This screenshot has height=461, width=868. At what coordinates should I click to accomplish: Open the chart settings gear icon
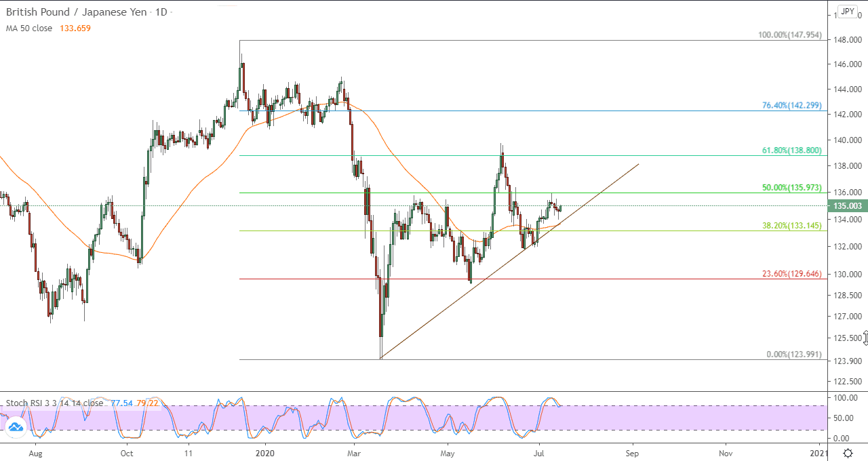848,452
